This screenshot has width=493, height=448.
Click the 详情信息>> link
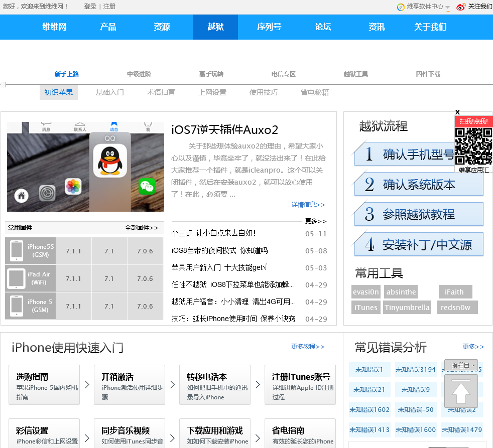click(x=308, y=205)
